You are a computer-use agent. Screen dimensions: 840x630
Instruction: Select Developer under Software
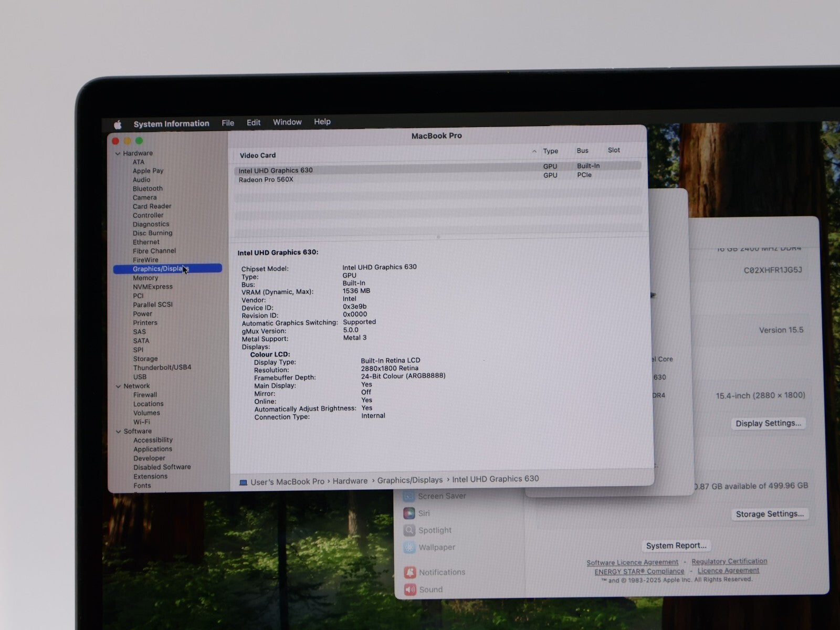click(x=149, y=458)
